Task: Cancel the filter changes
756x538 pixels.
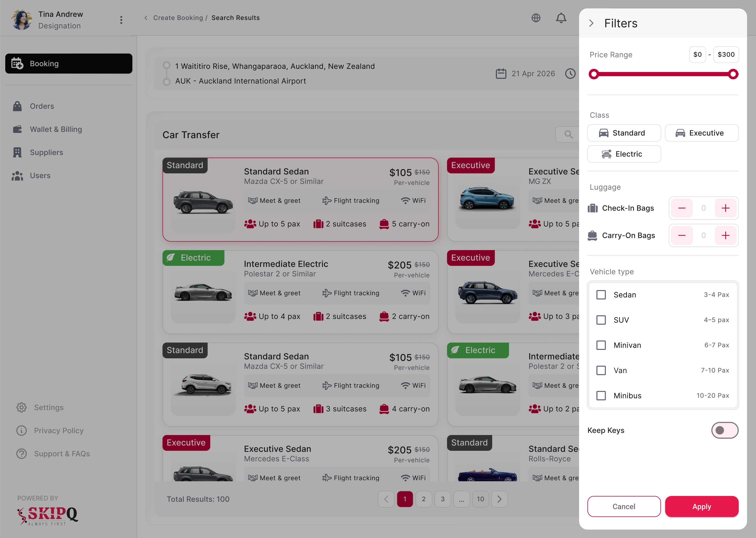Action: click(624, 506)
